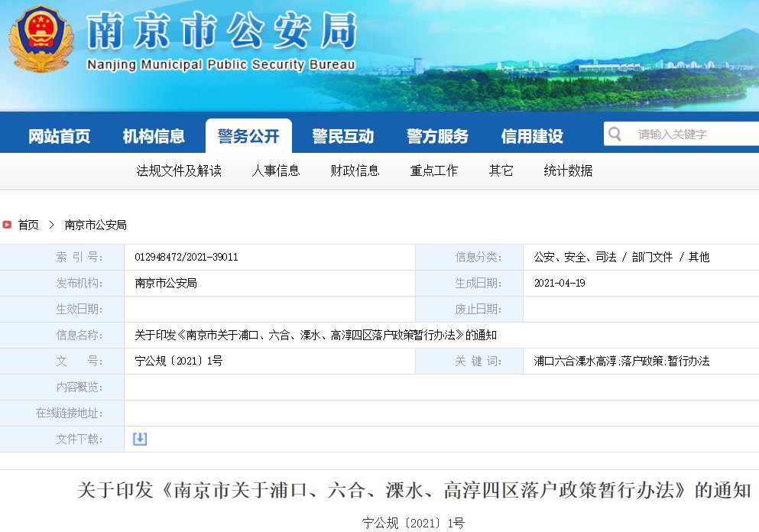Click the file download icon
The height and width of the screenshot is (532, 759).
(x=140, y=439)
